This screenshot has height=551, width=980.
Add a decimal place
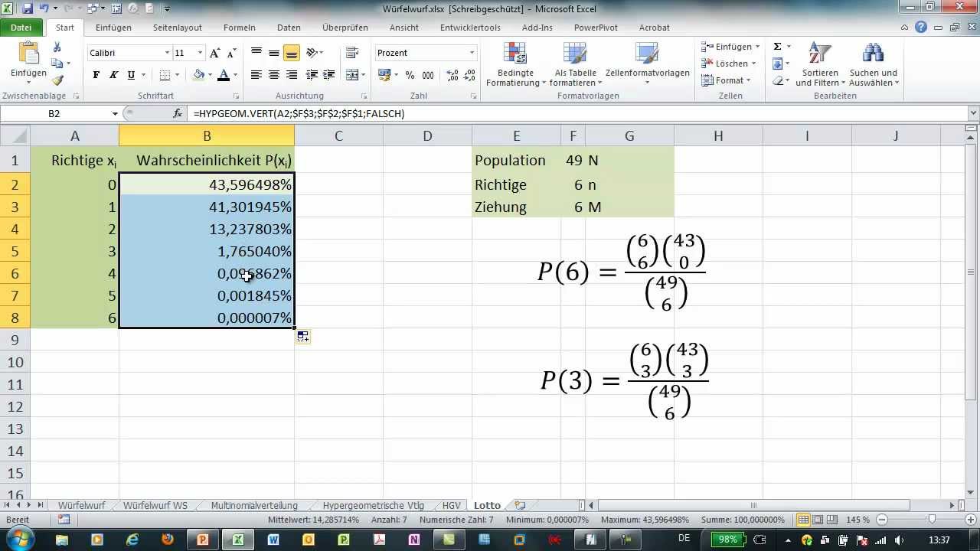(x=452, y=75)
